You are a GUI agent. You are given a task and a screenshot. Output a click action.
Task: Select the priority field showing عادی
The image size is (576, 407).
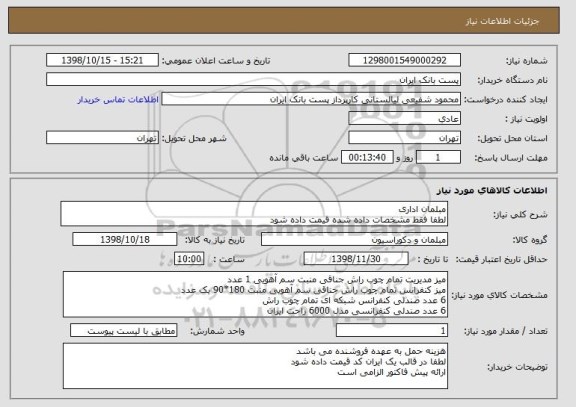tap(404, 119)
